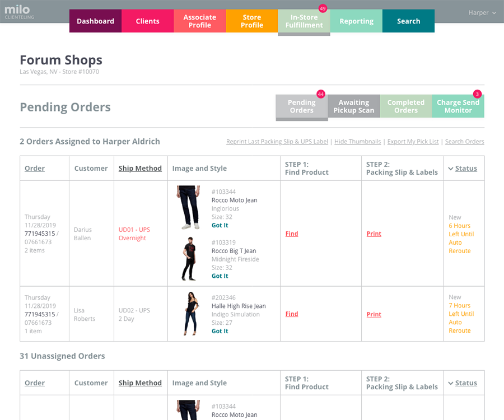Click the customer name Lisa Roberts
Screen dimensions: 504x420
tap(85, 314)
